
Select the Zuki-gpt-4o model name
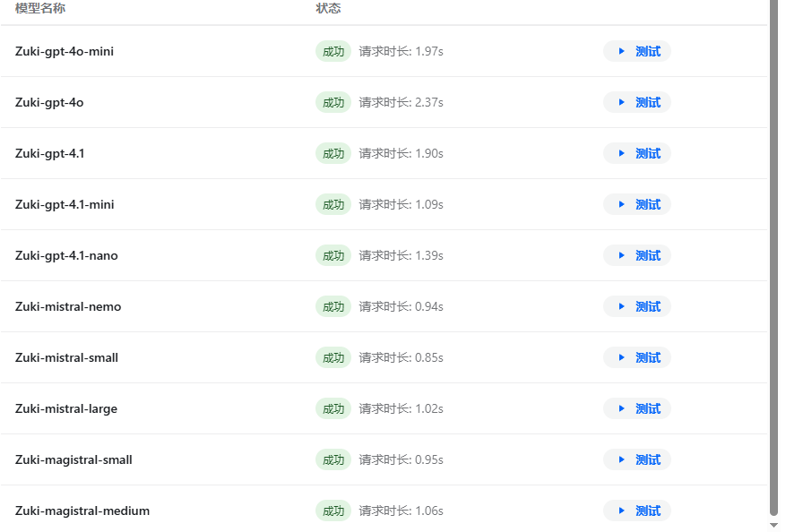click(49, 103)
